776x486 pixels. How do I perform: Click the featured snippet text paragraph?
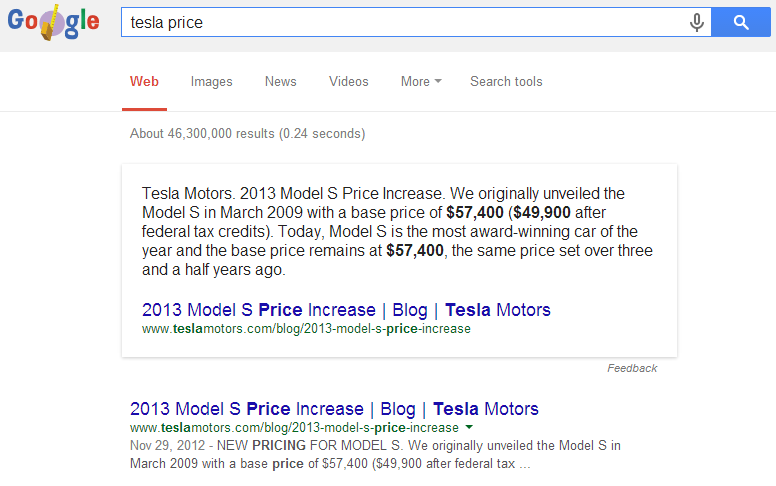pyautogui.click(x=398, y=231)
